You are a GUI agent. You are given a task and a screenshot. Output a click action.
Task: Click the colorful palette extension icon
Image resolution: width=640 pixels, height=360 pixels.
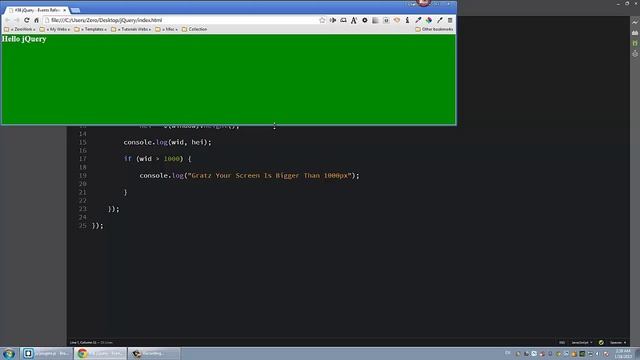coord(429,20)
